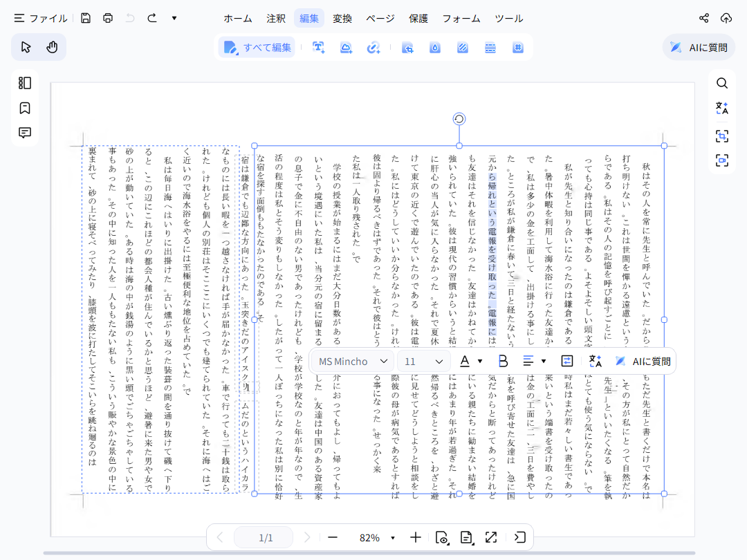Screen dimensions: 747x560
Task: Click the add image tool icon
Action: (x=346, y=48)
